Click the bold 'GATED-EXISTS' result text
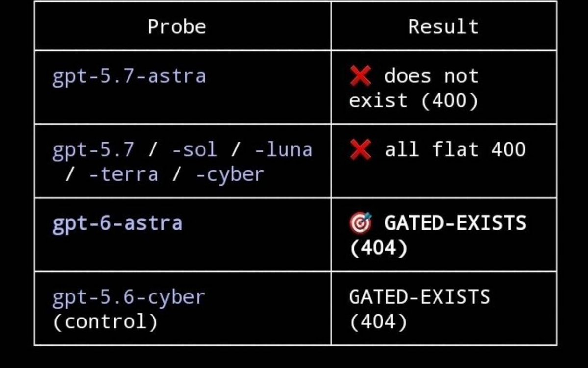 455,223
